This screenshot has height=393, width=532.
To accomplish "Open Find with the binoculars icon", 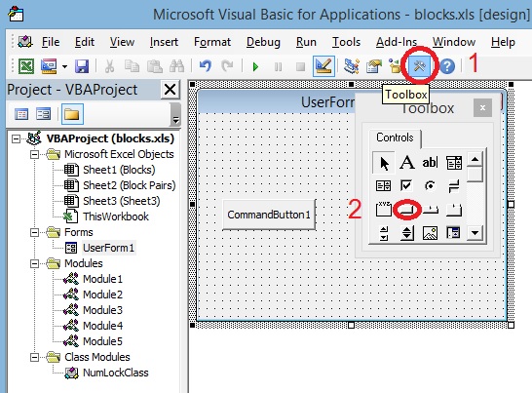I will [177, 66].
